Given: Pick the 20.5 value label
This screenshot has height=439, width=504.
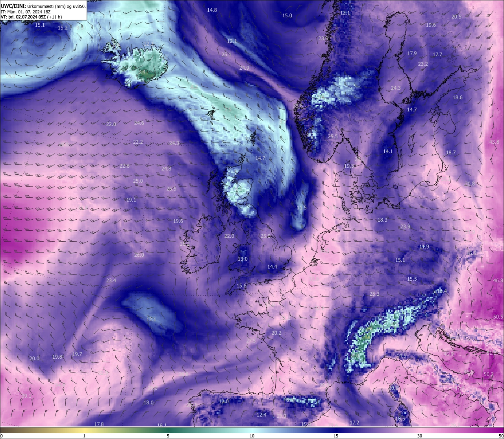Looking at the screenshot, I should [456, 17].
